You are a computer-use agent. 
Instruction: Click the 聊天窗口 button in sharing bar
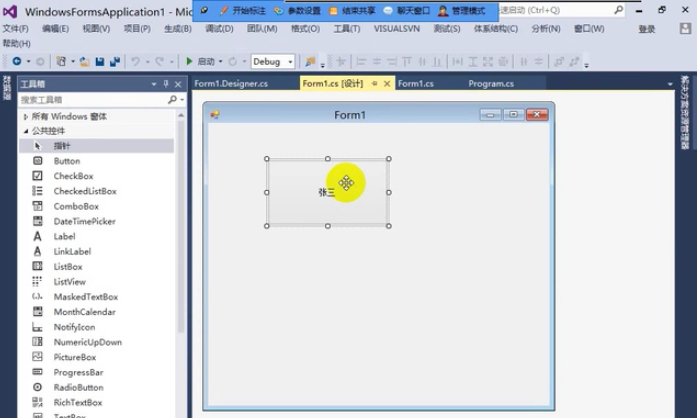pyautogui.click(x=407, y=11)
